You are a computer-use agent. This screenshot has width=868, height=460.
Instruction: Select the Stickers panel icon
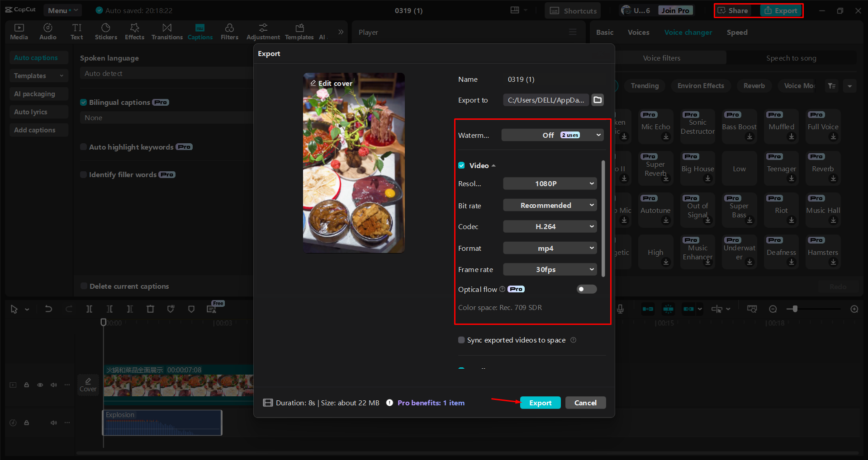coord(106,31)
